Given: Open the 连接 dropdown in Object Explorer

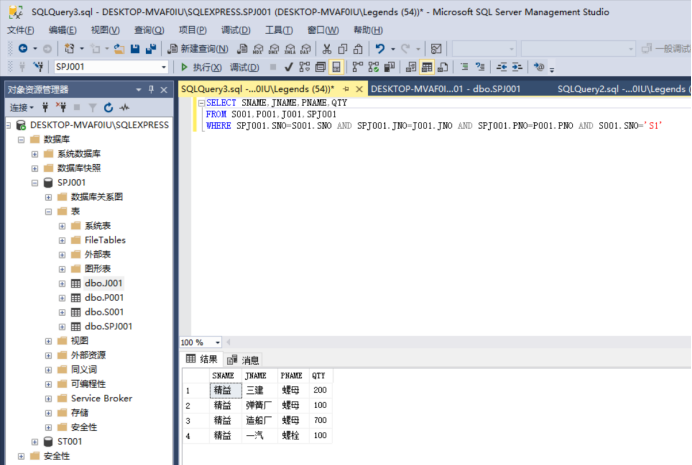Looking at the screenshot, I should coord(22,107).
